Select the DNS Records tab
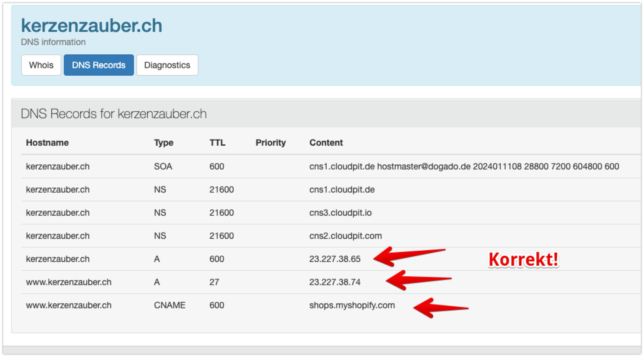644x357 pixels. 99,65
